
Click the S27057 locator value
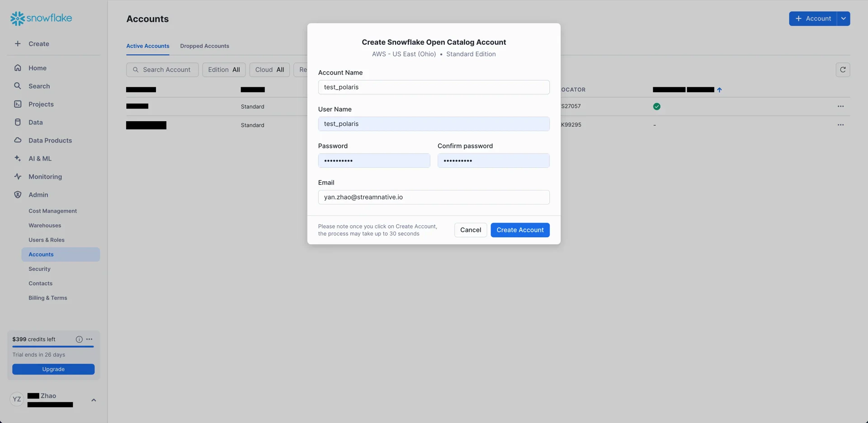571,106
